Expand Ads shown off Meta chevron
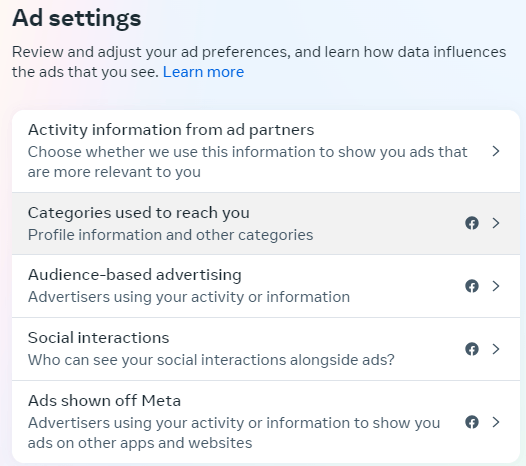This screenshot has height=466, width=526. [496, 422]
